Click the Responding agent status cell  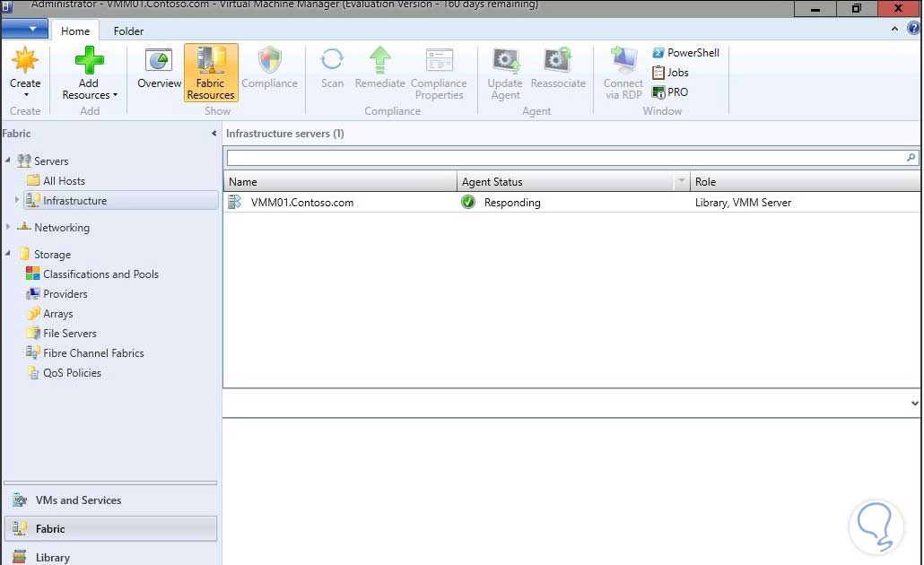(511, 202)
